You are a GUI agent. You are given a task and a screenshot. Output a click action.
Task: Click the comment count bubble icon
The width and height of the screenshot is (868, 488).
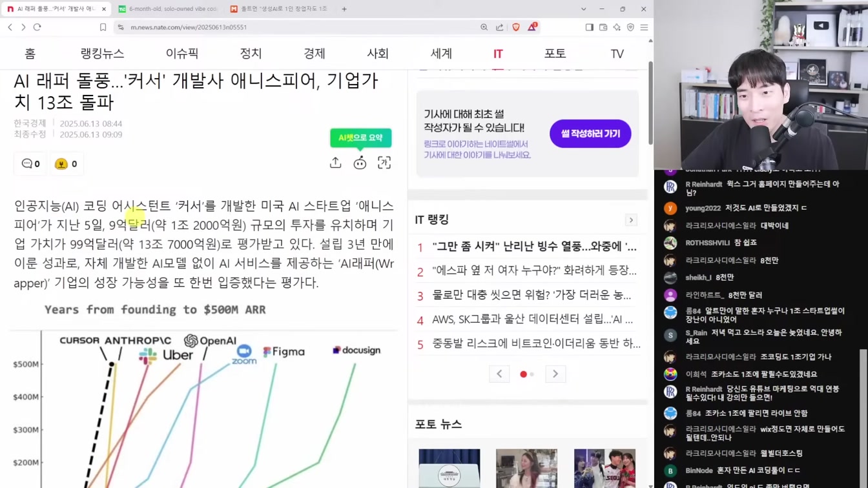[x=30, y=164]
